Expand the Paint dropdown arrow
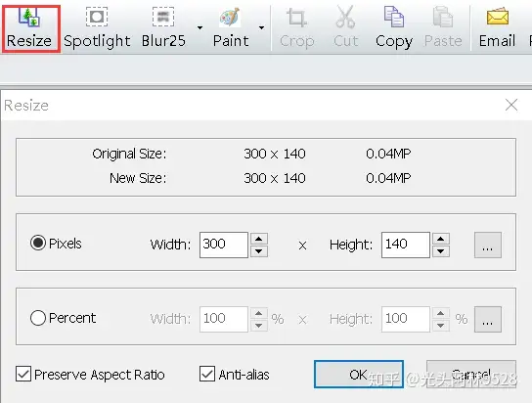The image size is (532, 403). (x=261, y=27)
